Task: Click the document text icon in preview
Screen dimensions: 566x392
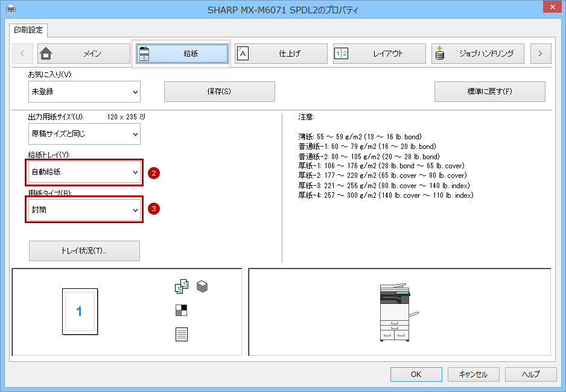Action: [182, 334]
